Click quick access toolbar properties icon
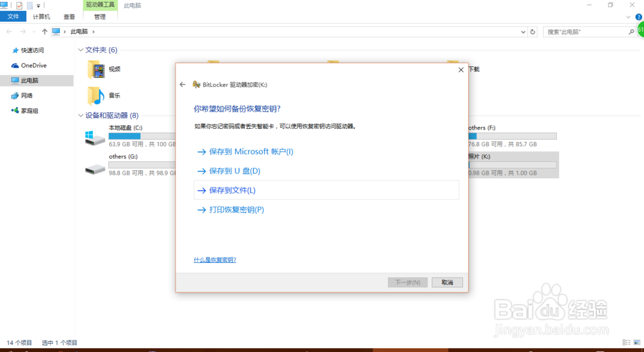The height and width of the screenshot is (352, 644). (x=19, y=5)
